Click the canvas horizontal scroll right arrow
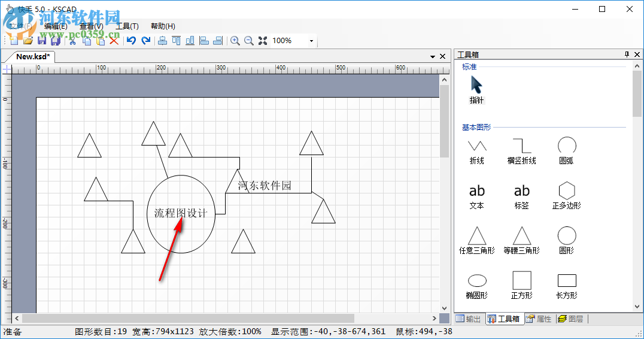This screenshot has width=644, height=339. 435,318
